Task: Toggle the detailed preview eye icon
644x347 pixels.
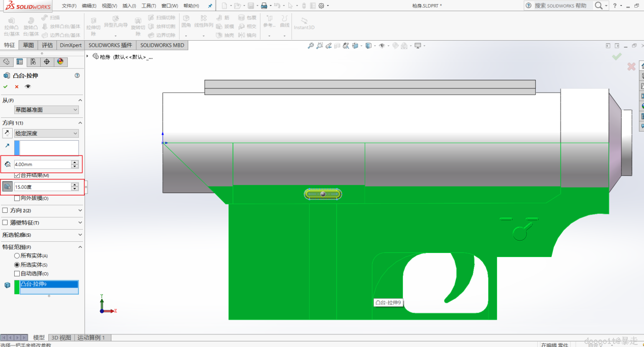Action: pyautogui.click(x=28, y=86)
